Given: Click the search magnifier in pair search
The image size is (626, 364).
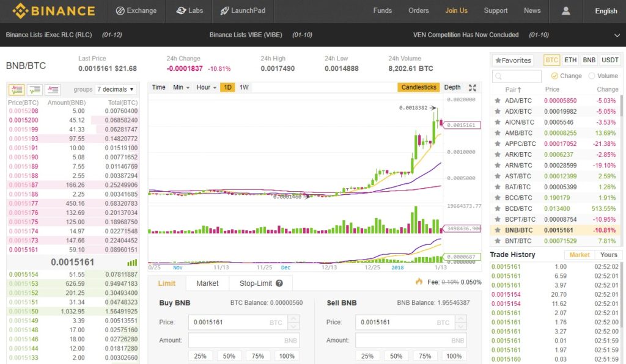Looking at the screenshot, I should click(x=498, y=76).
